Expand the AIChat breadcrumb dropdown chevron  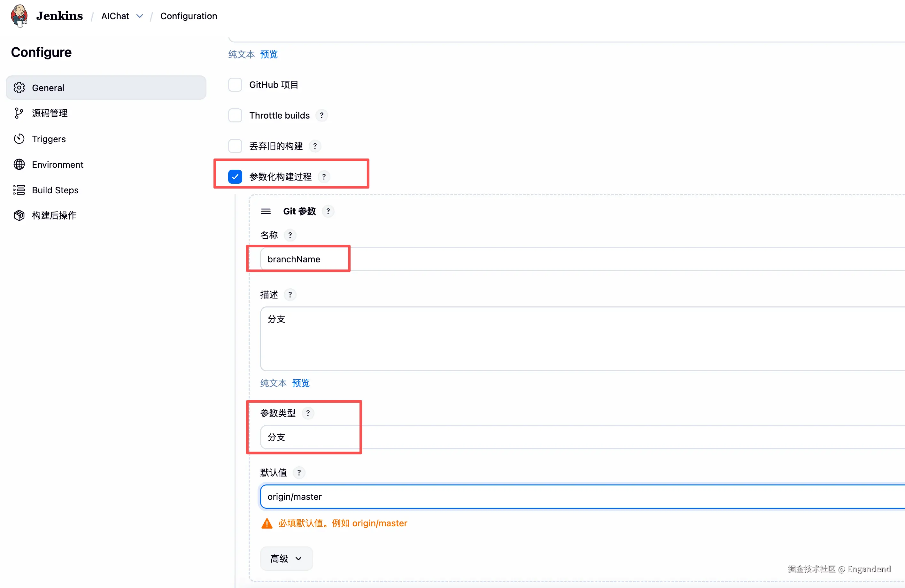(x=140, y=16)
